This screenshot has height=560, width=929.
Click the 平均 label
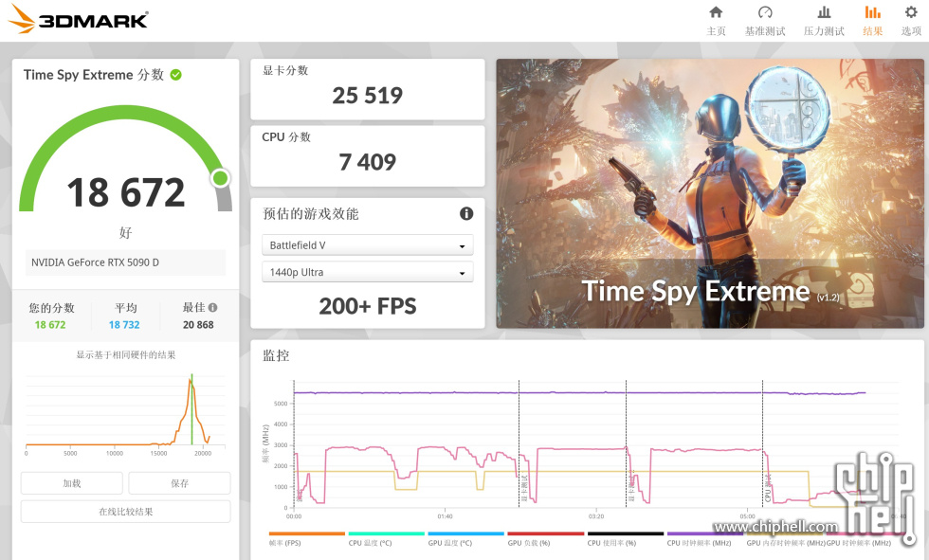125,308
